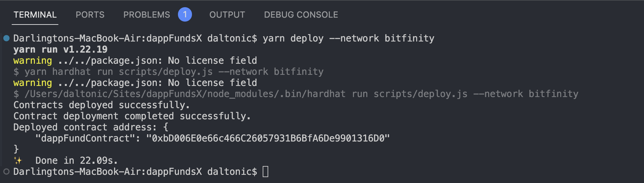Screen dimensions: 644x183
Task: Click the second warning package.json line
Action: point(135,83)
